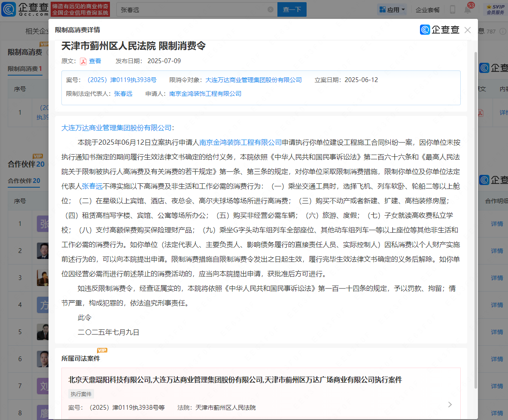Viewport: 508px width, 420px height.
Task: Close the 限制高消费详情 dialog
Action: (x=468, y=30)
